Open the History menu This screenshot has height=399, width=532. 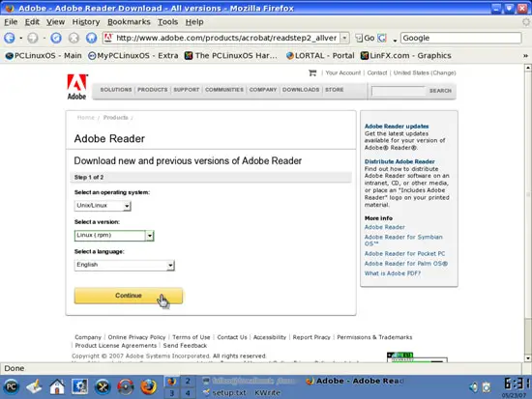[x=86, y=22]
